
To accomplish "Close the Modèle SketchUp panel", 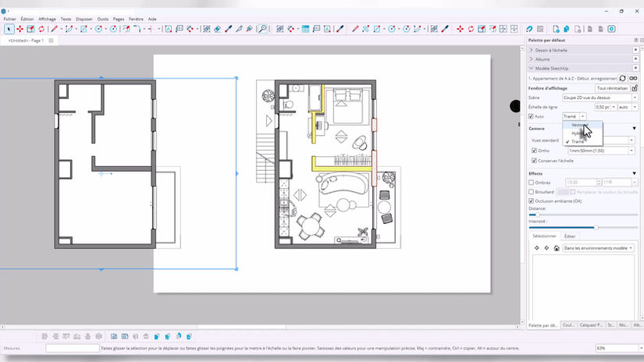I will [x=635, y=68].
